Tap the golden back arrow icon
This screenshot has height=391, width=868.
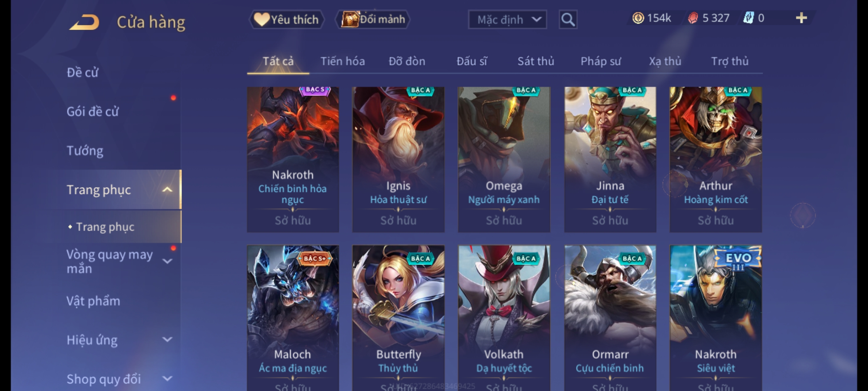84,22
